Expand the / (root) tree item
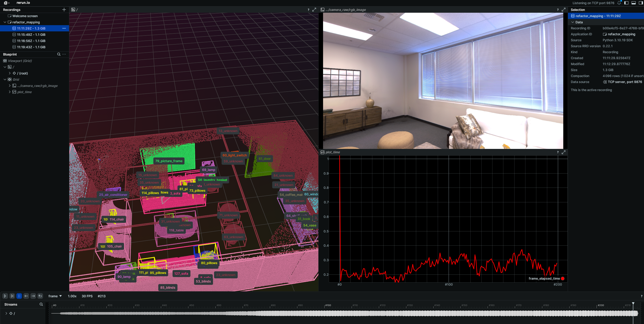Screen dimensions: 644x324 tap(10, 73)
